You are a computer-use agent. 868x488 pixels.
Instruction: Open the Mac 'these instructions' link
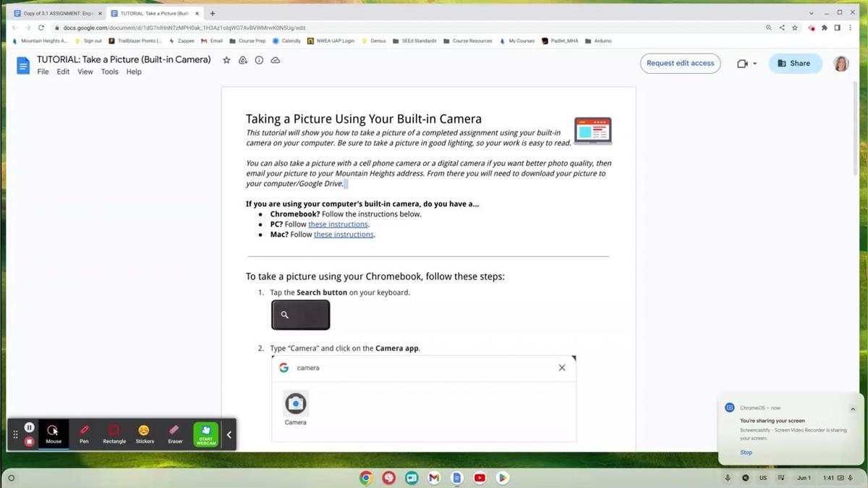coord(344,235)
